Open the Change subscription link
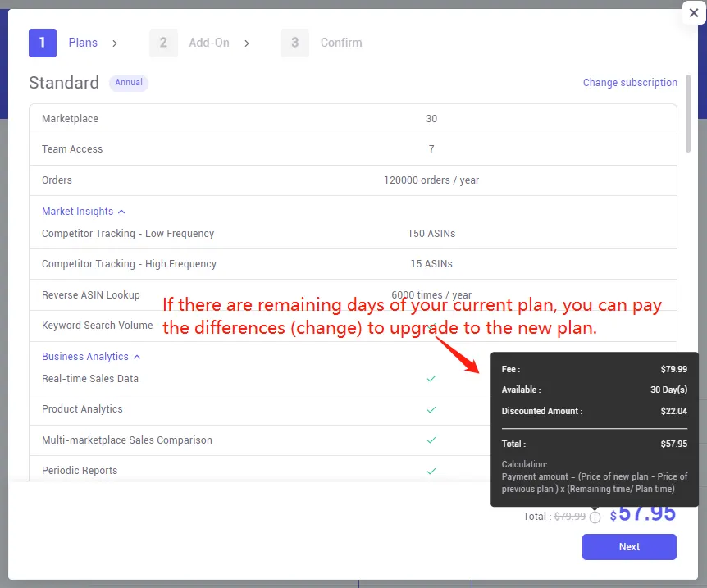The width and height of the screenshot is (707, 588). tap(630, 82)
